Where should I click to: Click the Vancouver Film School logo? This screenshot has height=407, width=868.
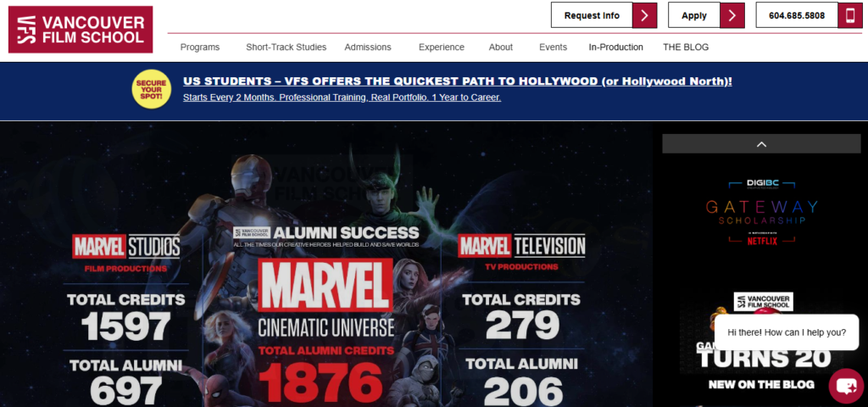coord(81,30)
